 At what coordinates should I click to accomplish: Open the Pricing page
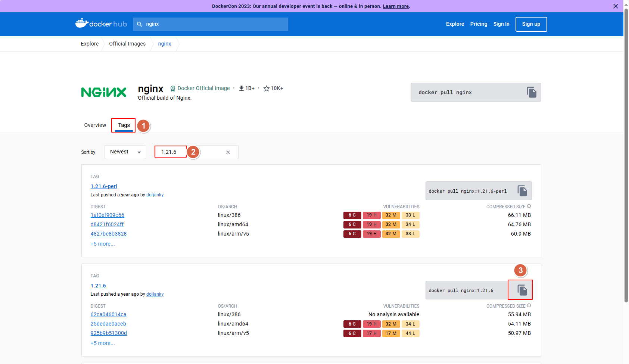coord(479,24)
